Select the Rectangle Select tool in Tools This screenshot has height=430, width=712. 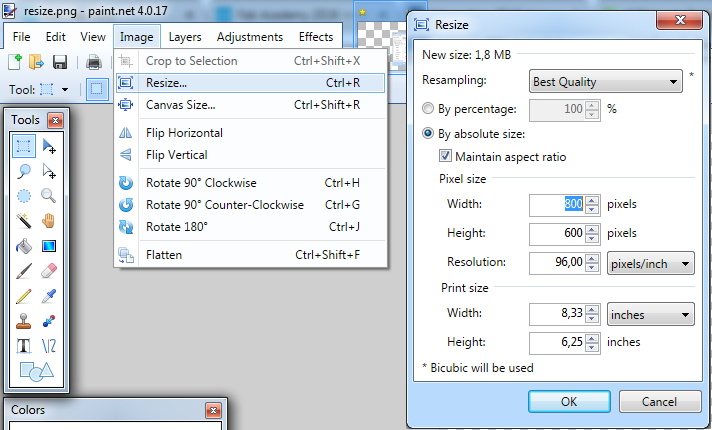24,146
